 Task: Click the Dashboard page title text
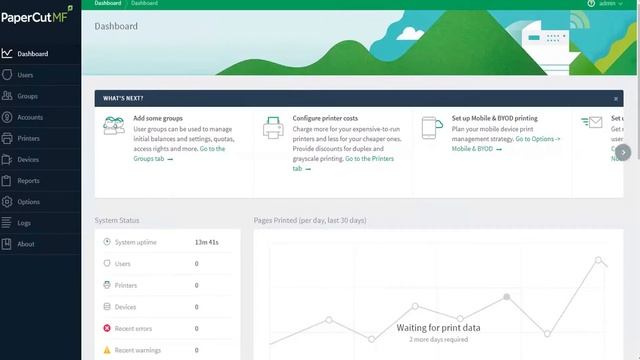tap(116, 26)
